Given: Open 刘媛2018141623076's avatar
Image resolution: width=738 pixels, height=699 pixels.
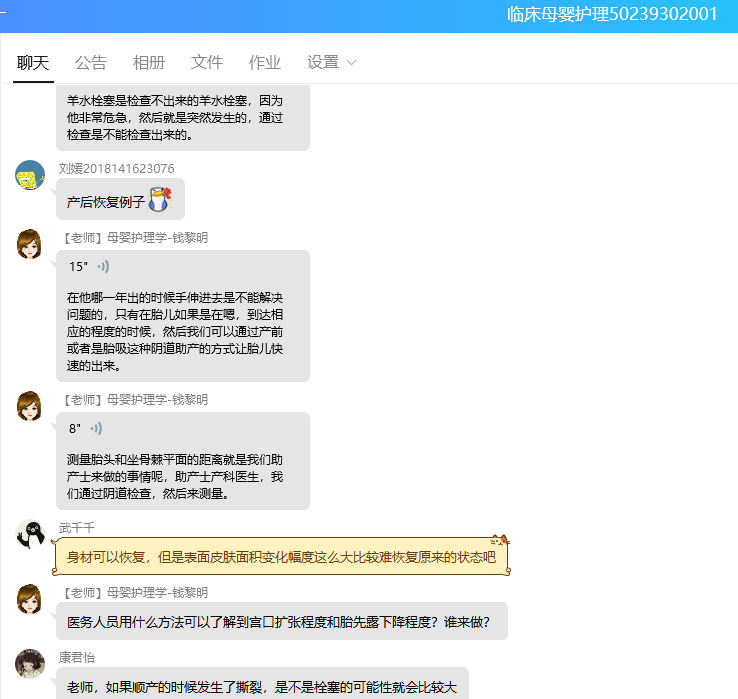Looking at the screenshot, I should (30, 175).
